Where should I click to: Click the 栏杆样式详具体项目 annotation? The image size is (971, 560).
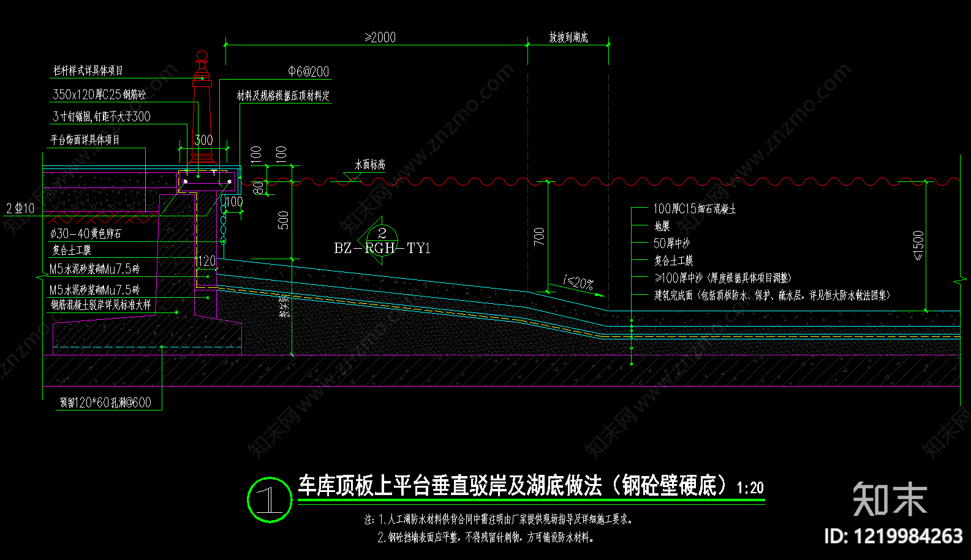[88, 70]
